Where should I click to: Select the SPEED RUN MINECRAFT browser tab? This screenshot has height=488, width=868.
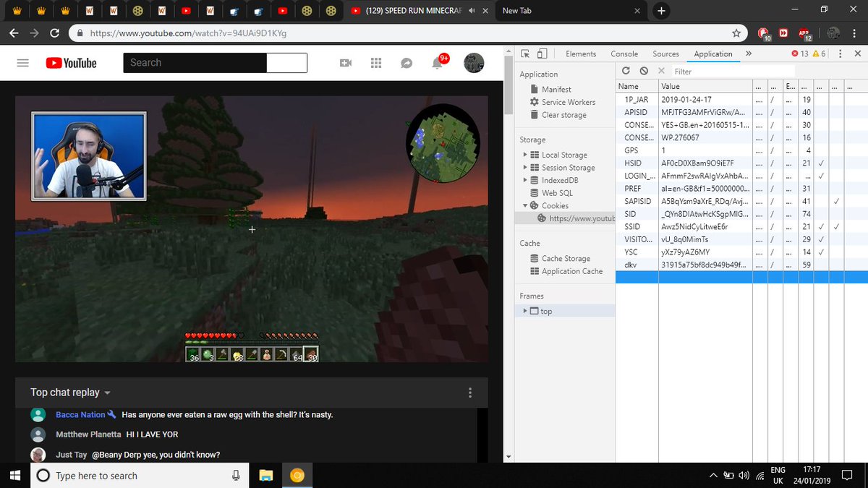point(418,10)
